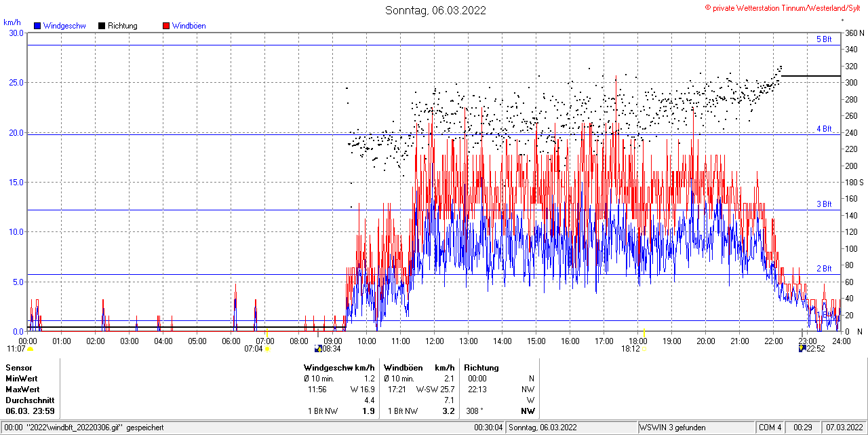Click the 00:30:04 status bar time
This screenshot has height=435, width=868.
pyautogui.click(x=488, y=428)
